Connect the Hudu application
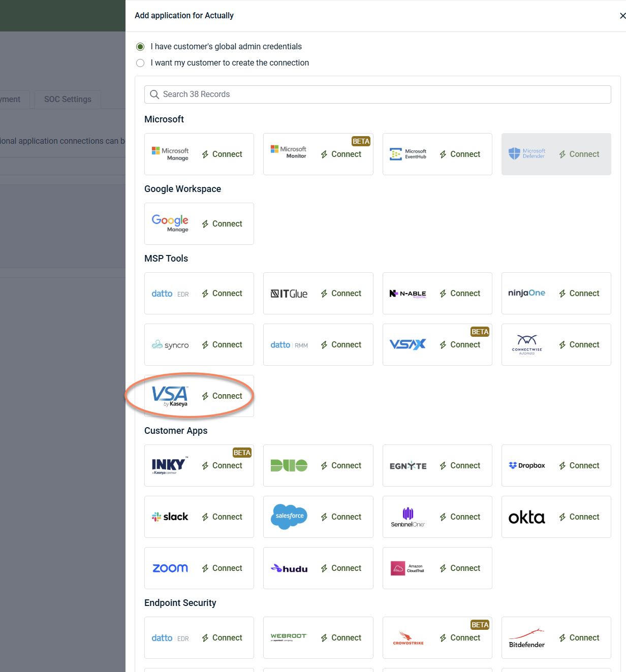Image resolution: width=626 pixels, height=672 pixels. tap(341, 568)
